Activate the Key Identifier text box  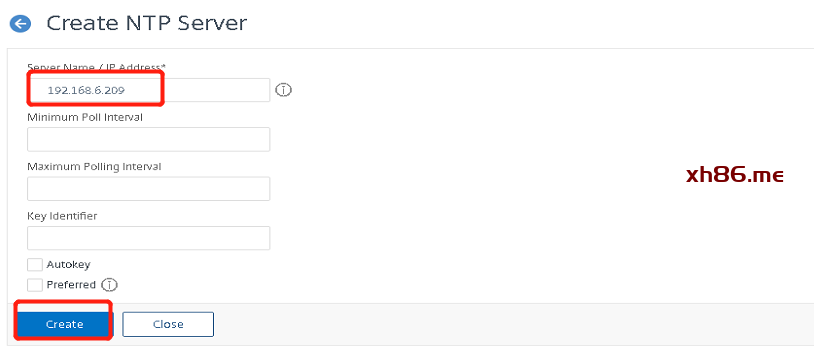[x=148, y=238]
